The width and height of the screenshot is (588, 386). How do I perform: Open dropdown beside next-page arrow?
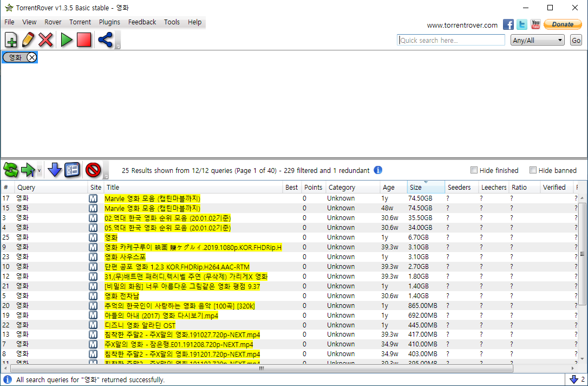(39, 170)
